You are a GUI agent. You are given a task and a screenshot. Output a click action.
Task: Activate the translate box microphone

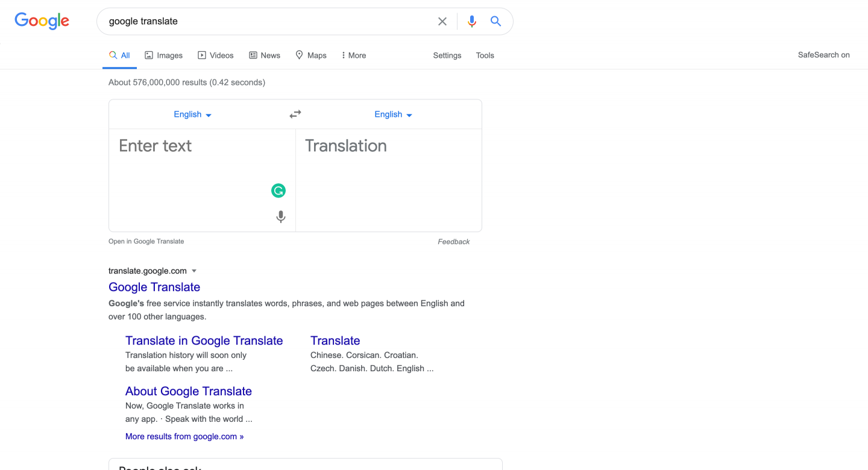pyautogui.click(x=281, y=217)
